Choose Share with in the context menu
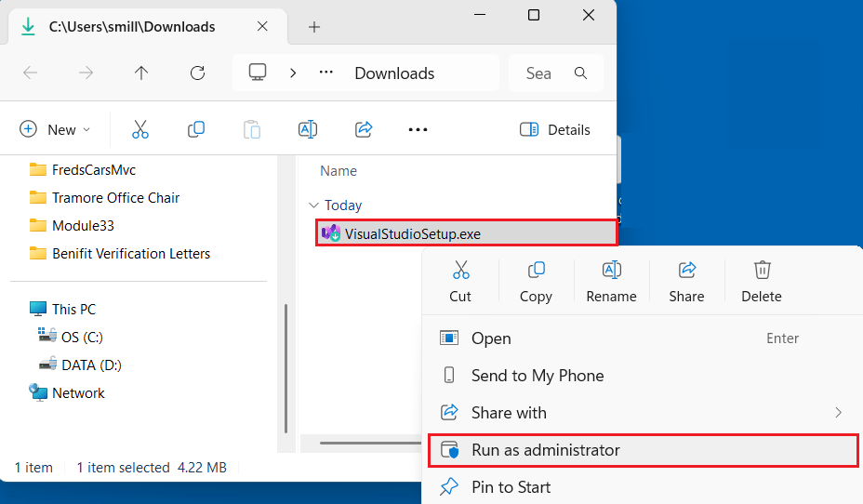The height and width of the screenshot is (504, 863). tap(643, 413)
